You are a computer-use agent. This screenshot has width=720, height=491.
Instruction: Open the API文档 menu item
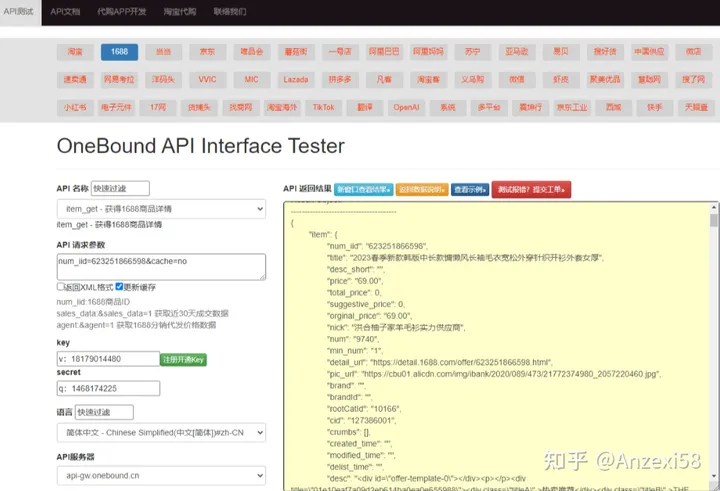coord(65,11)
